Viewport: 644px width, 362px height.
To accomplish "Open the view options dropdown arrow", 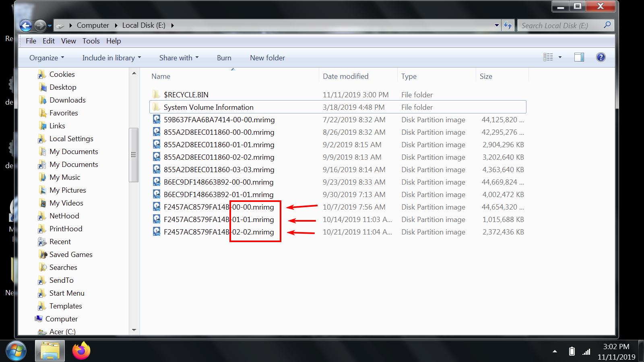I will point(560,58).
